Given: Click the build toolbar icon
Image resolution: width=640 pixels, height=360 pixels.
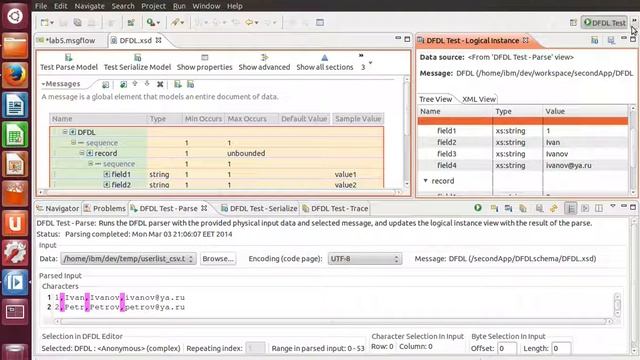Looking at the screenshot, I should tap(131, 22).
